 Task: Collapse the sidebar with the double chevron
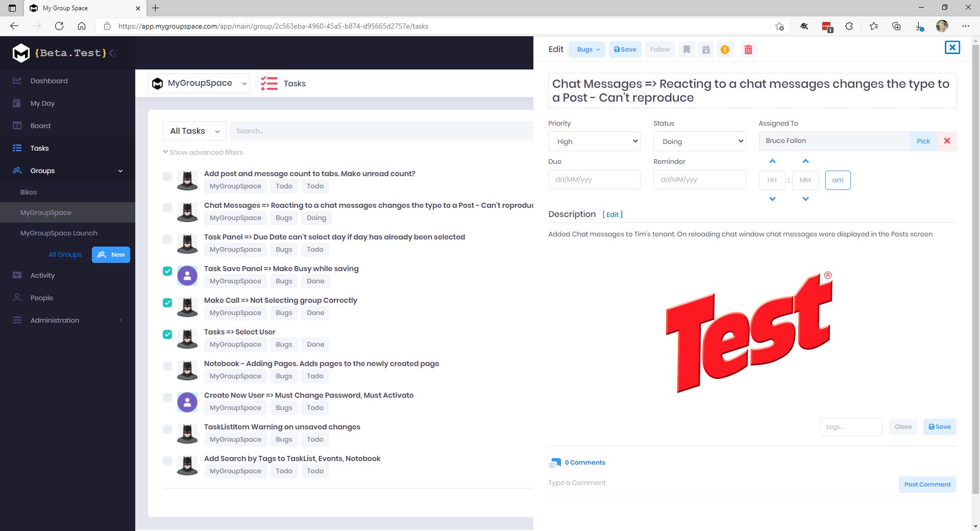113,53
